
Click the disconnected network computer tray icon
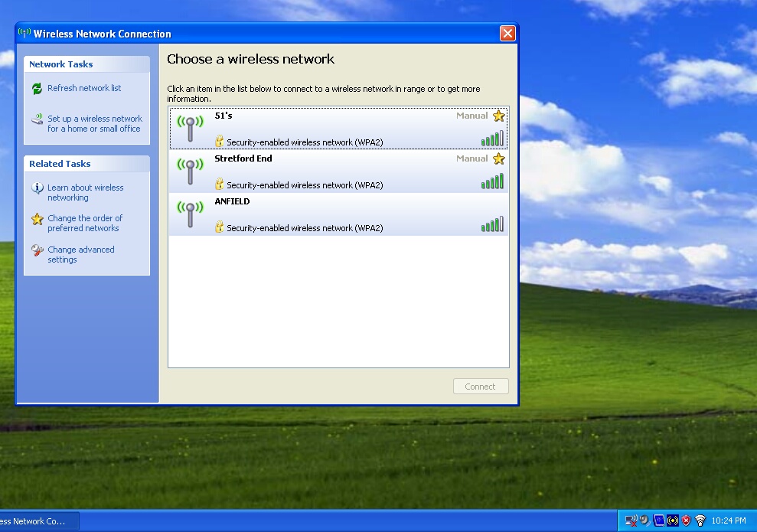(x=631, y=521)
